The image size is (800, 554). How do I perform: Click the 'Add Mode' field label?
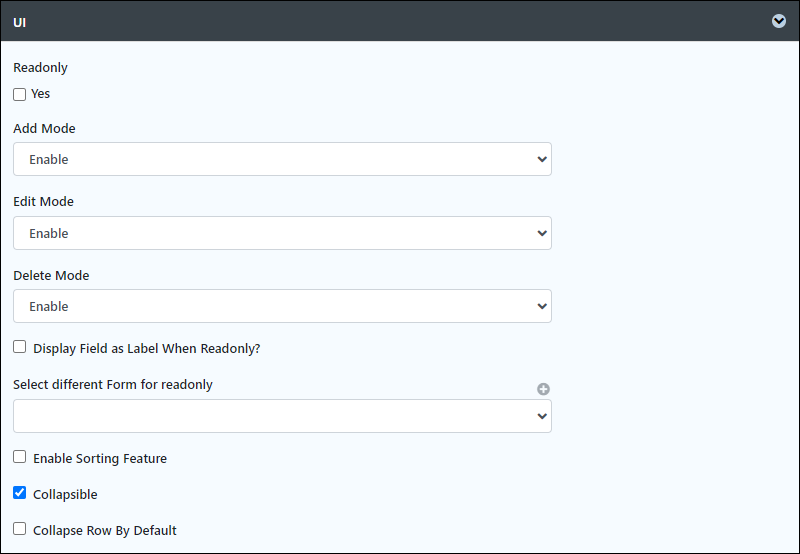44,129
